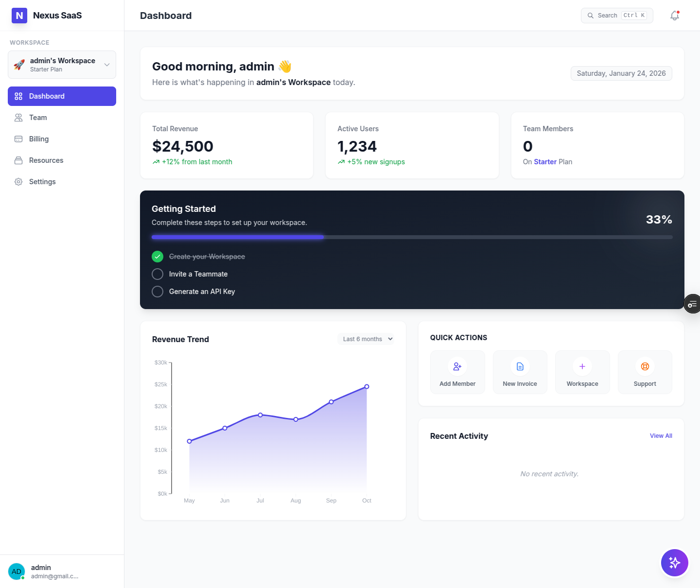Open the notifications bell
Viewport: 700px width, 588px height.
pyautogui.click(x=675, y=16)
